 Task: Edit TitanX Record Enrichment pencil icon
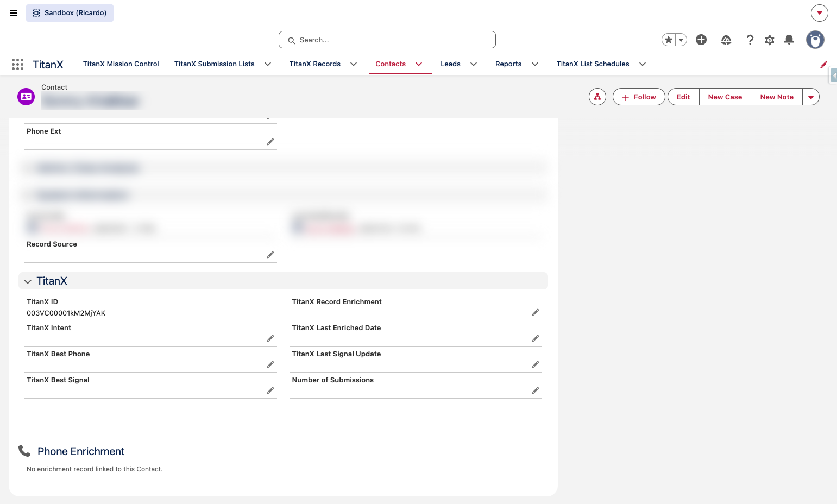pyautogui.click(x=536, y=312)
